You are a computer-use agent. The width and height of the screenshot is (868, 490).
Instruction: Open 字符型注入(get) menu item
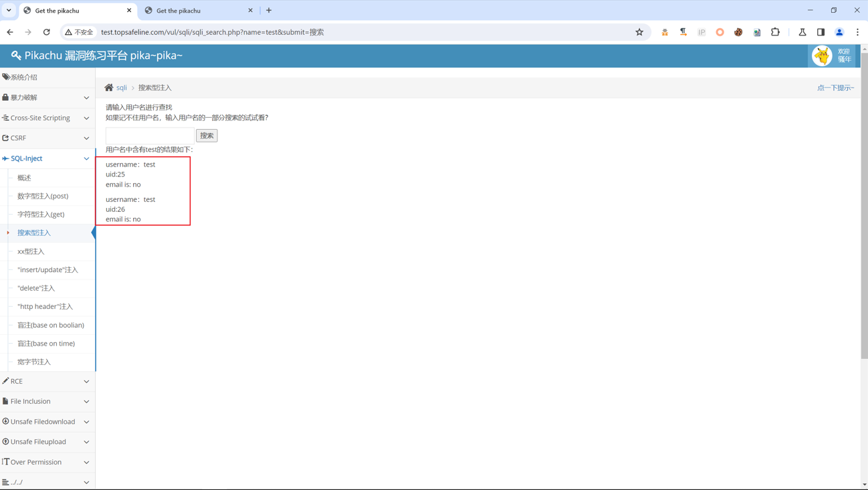pos(41,215)
